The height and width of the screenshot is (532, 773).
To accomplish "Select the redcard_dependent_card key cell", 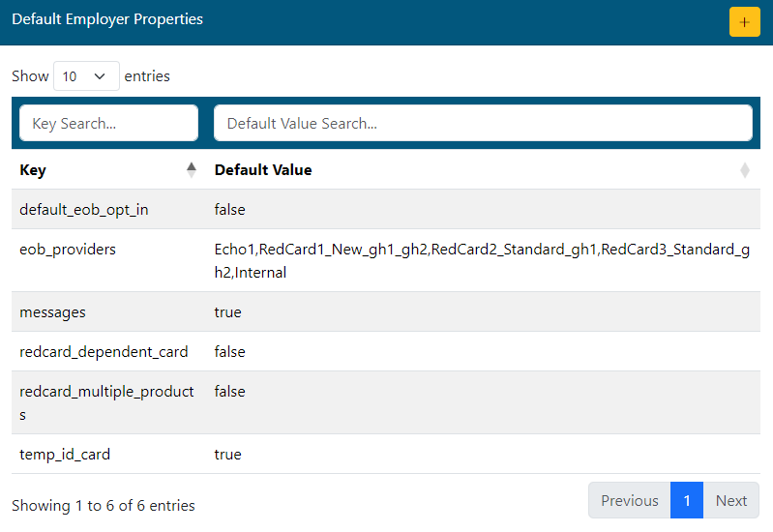I will 104,352.
